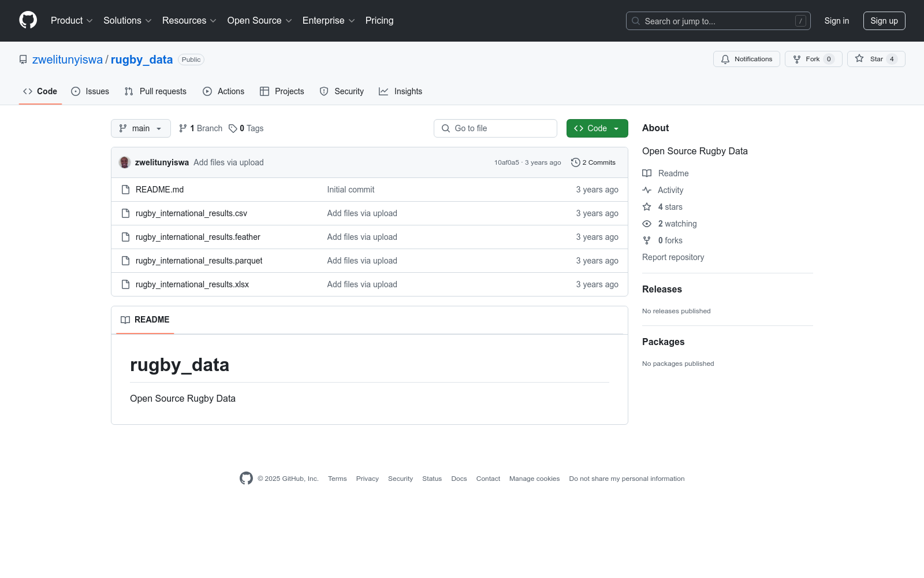Open the Pricing page
Screen dimensions: 924x578
tap(379, 20)
